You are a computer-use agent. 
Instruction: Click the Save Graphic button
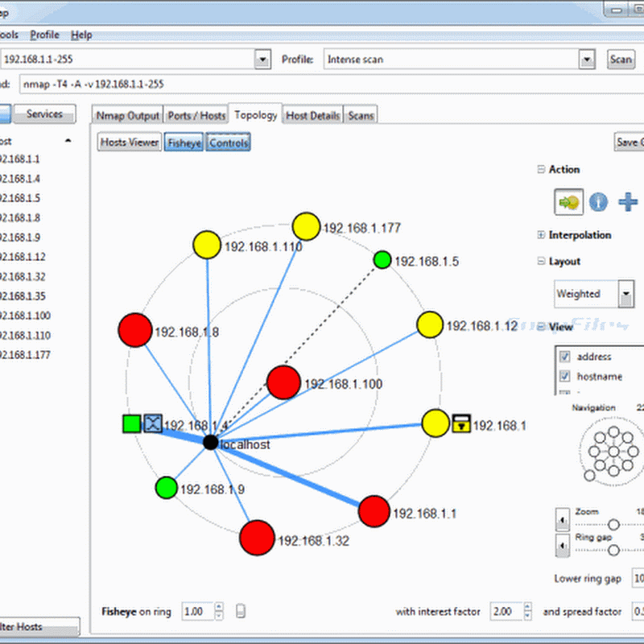[x=629, y=142]
